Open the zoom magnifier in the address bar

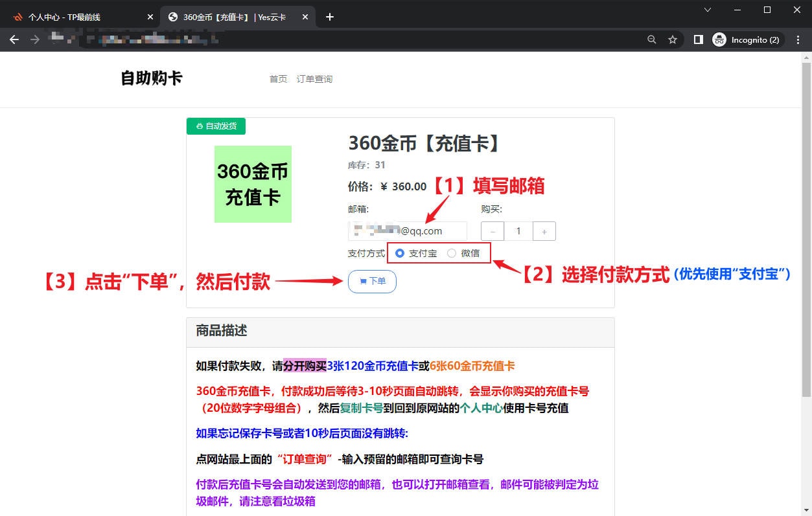tap(652, 39)
